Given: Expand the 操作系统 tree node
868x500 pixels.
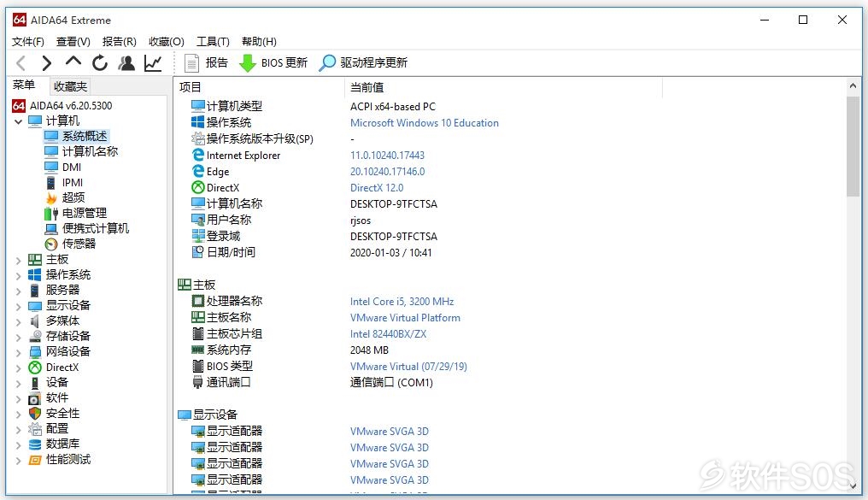Looking at the screenshot, I should [x=18, y=275].
